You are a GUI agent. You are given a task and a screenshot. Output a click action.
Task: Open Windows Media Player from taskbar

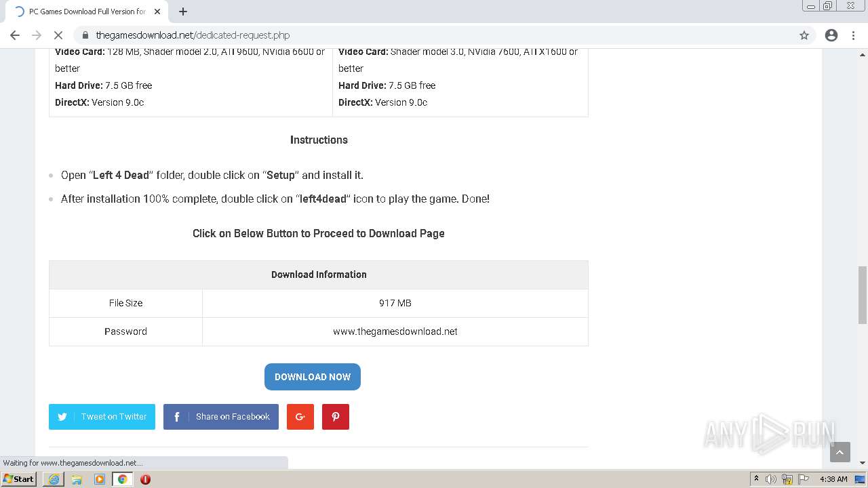(x=100, y=479)
